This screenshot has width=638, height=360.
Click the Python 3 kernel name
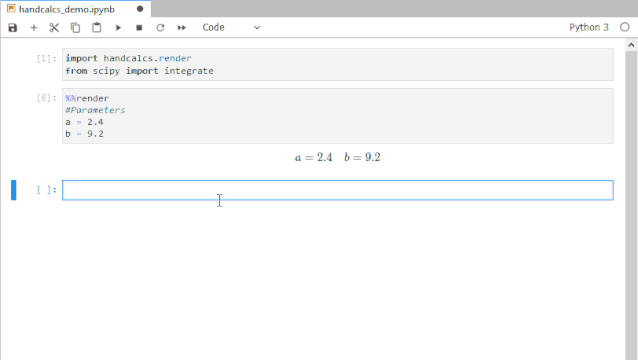[x=589, y=27]
